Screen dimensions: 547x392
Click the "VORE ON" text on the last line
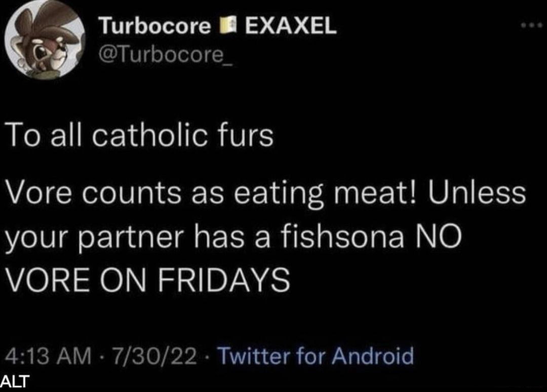(79, 279)
